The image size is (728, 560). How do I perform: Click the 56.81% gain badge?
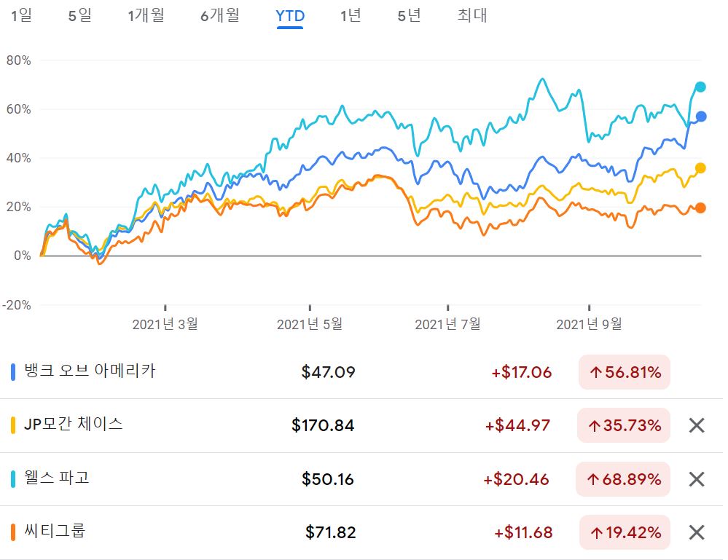[625, 372]
